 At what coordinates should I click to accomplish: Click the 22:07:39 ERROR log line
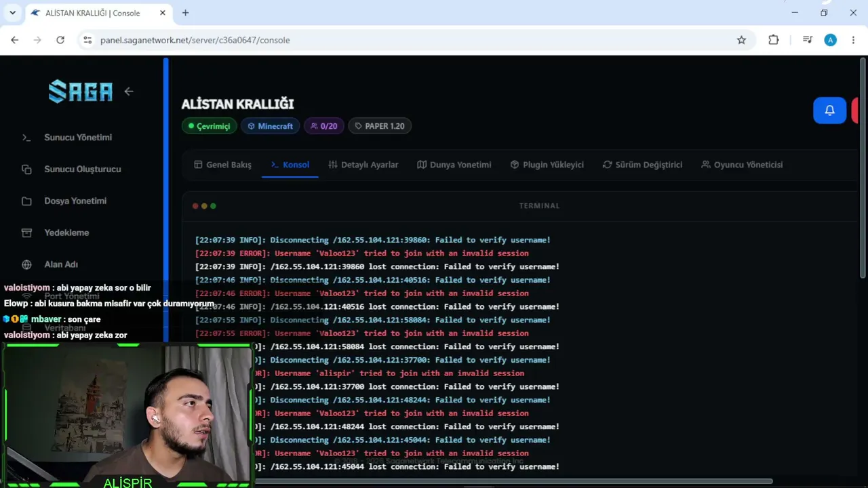pyautogui.click(x=361, y=253)
